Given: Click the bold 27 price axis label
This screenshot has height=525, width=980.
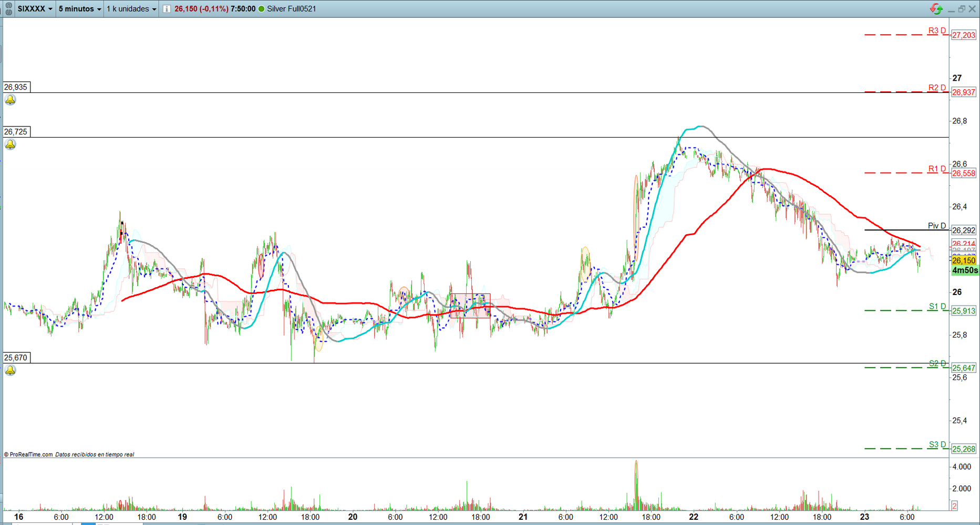Looking at the screenshot, I should coord(957,78).
